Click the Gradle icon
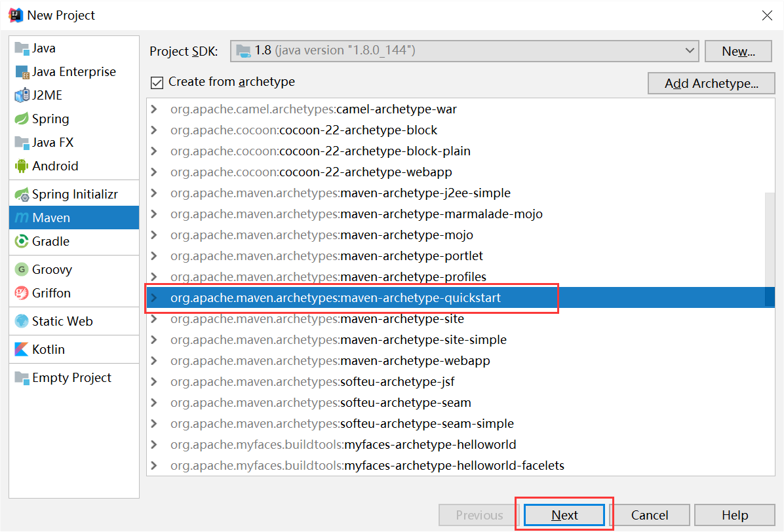Viewport: 784px width, 532px height. 22,241
